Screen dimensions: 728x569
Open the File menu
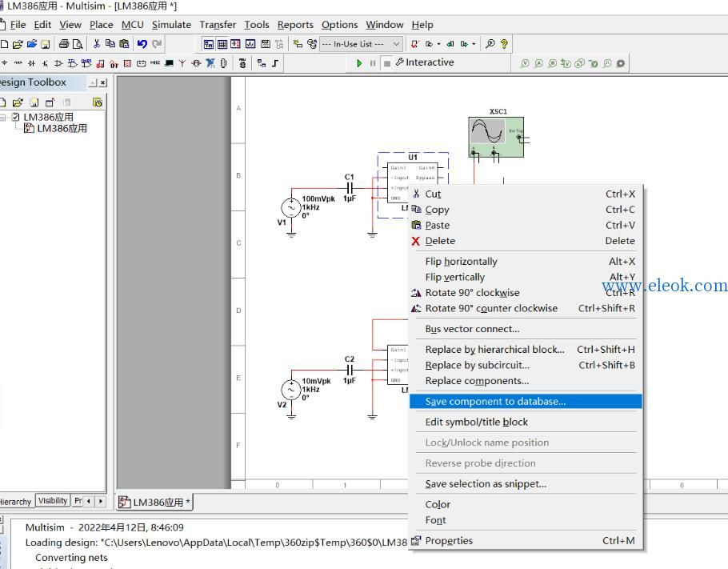[x=18, y=25]
